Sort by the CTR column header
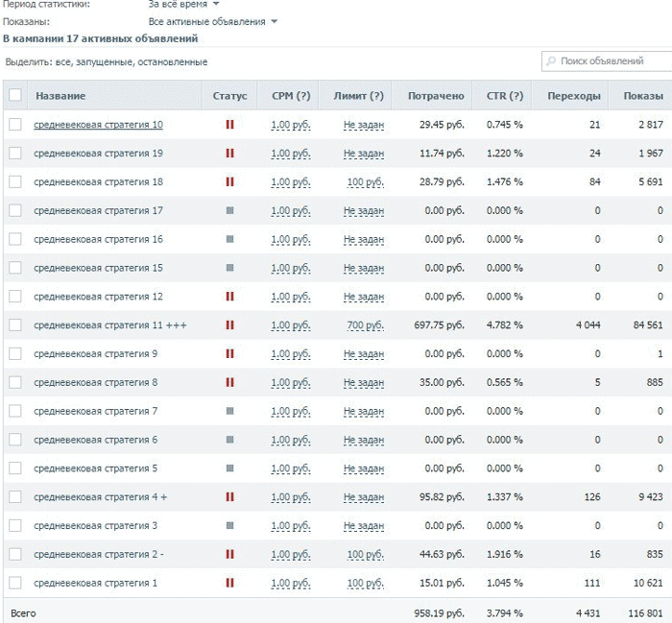Viewport: 672px width, 623px height. pyautogui.click(x=504, y=96)
